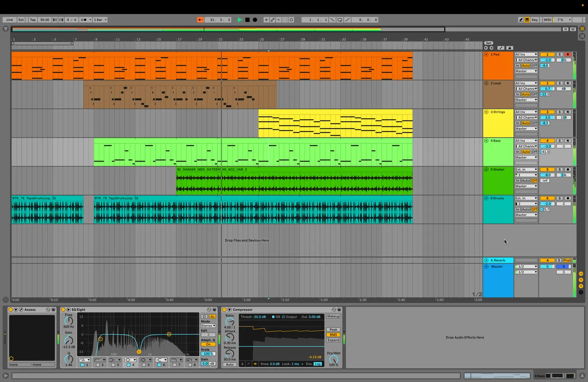Open EQ Eight Stereo mode dropdown
The height and width of the screenshot is (382, 588).
[x=208, y=326]
